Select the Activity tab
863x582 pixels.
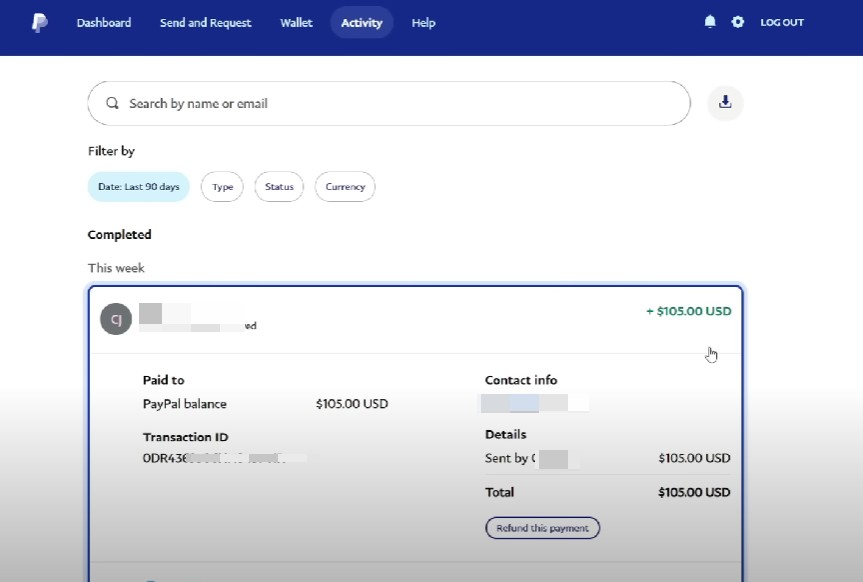(362, 23)
